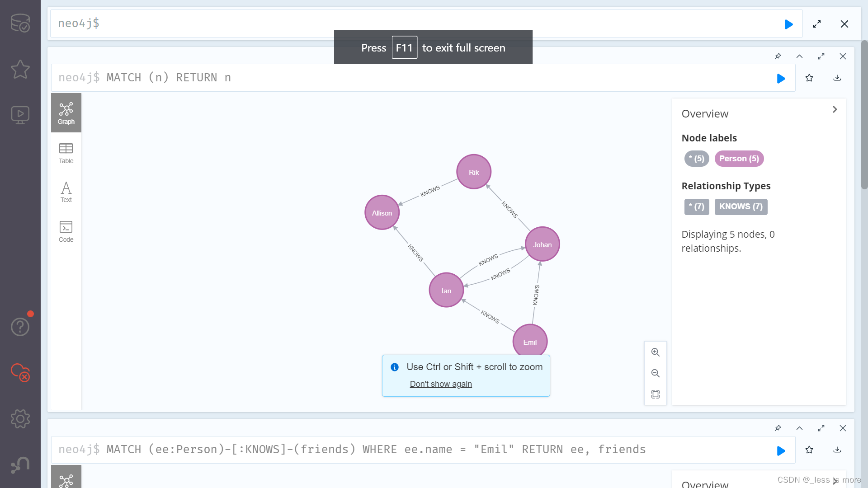This screenshot has width=868, height=488.
Task: Select the Table view icon
Action: [x=66, y=152]
